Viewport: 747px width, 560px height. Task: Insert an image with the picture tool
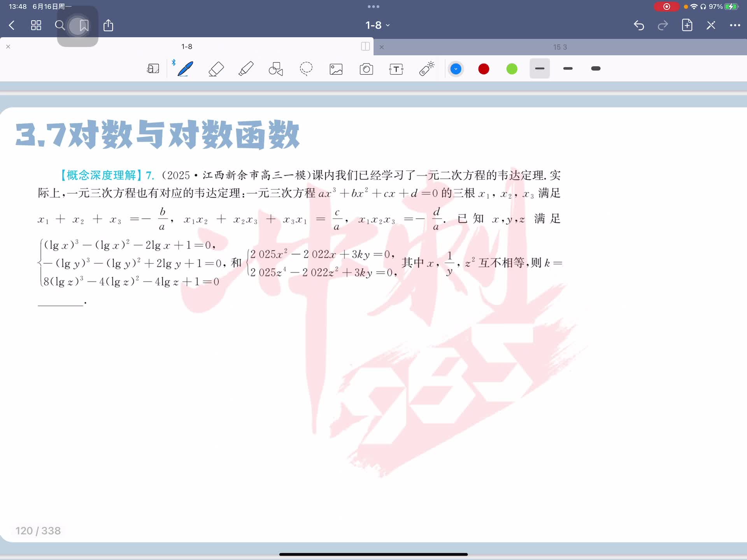[x=336, y=69]
